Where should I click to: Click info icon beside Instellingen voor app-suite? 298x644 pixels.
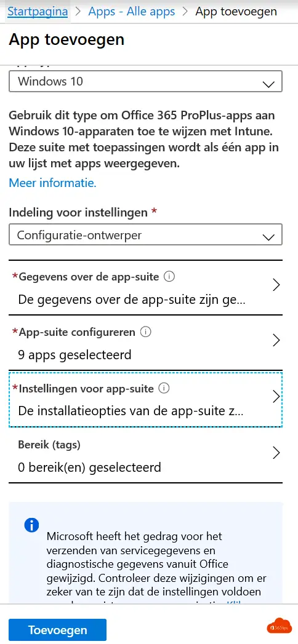(164, 388)
